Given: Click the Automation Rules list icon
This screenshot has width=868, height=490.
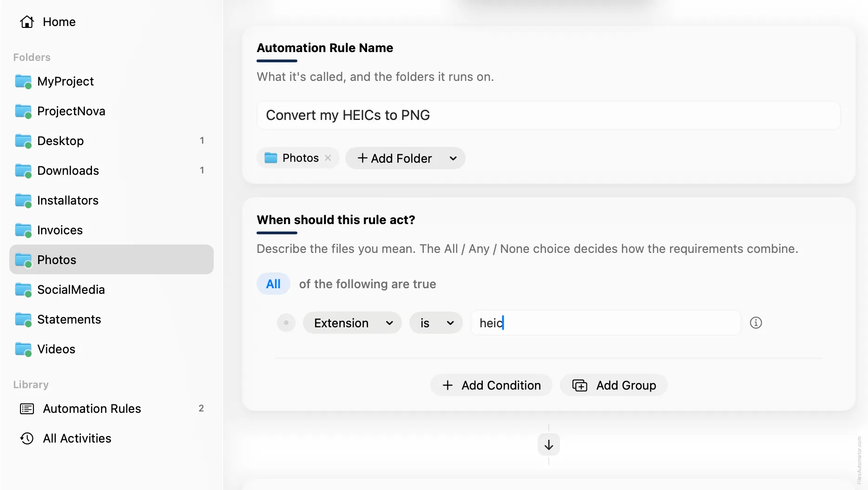Looking at the screenshot, I should click(x=27, y=409).
